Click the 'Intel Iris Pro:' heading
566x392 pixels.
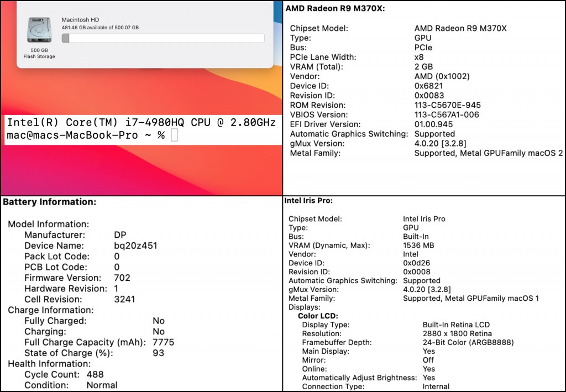[308, 201]
